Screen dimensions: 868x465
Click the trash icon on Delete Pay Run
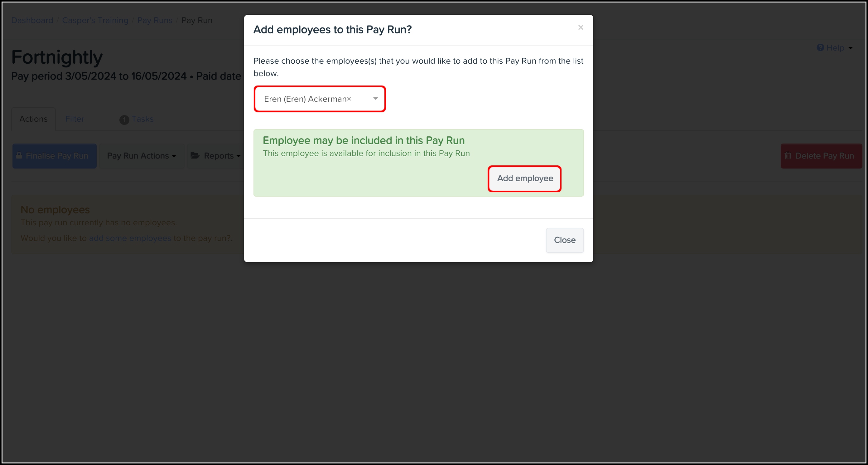click(788, 156)
